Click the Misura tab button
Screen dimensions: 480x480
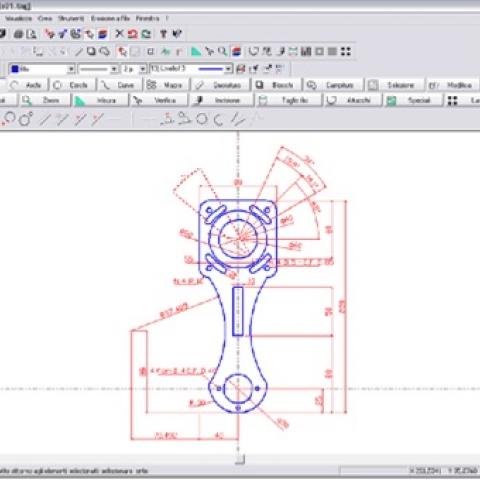pos(100,100)
